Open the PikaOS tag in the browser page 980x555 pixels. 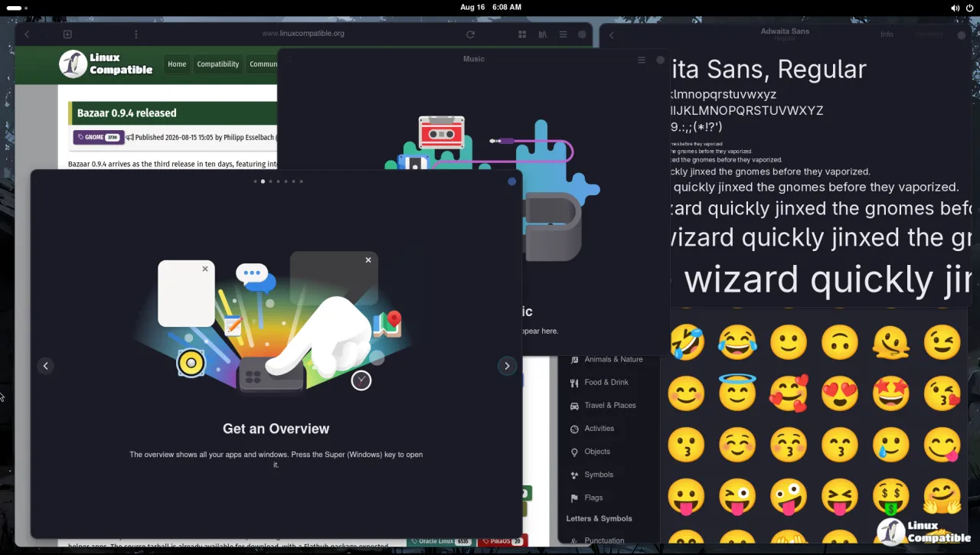502,541
